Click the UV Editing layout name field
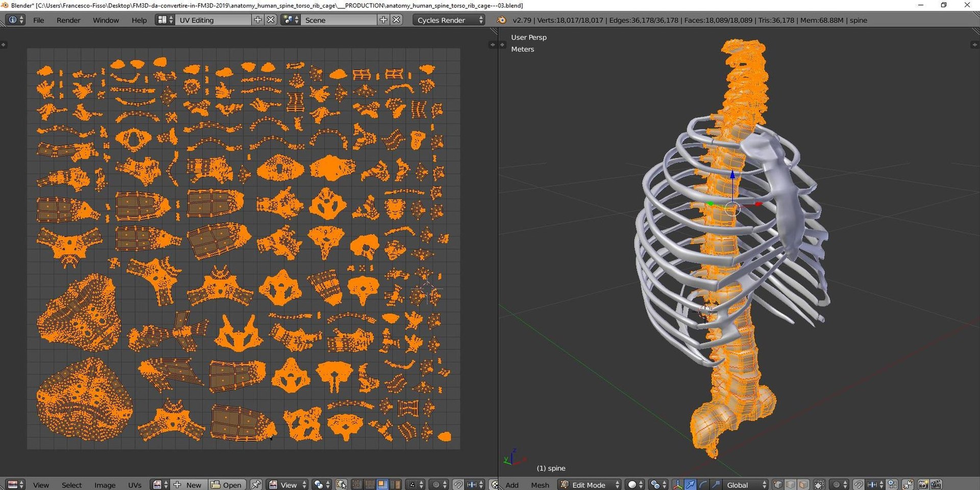 coord(213,20)
